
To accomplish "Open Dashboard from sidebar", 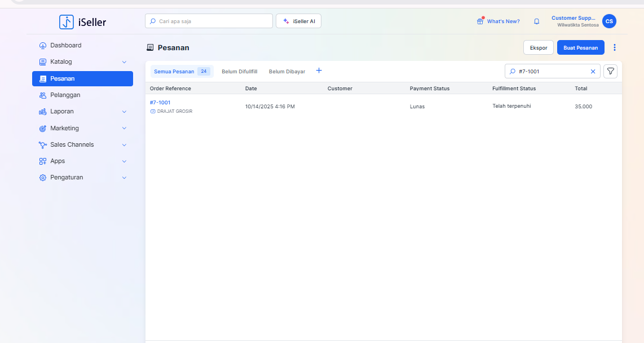I will (x=65, y=45).
